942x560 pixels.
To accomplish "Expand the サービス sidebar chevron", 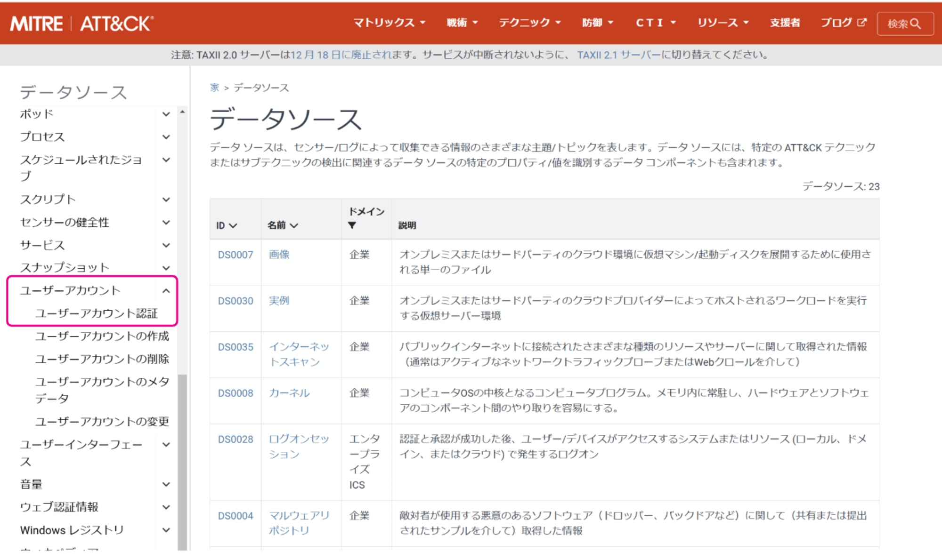I will (166, 245).
